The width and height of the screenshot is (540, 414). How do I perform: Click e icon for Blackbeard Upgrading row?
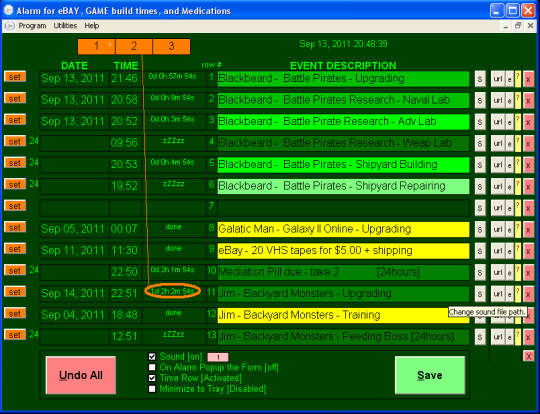[x=510, y=79]
